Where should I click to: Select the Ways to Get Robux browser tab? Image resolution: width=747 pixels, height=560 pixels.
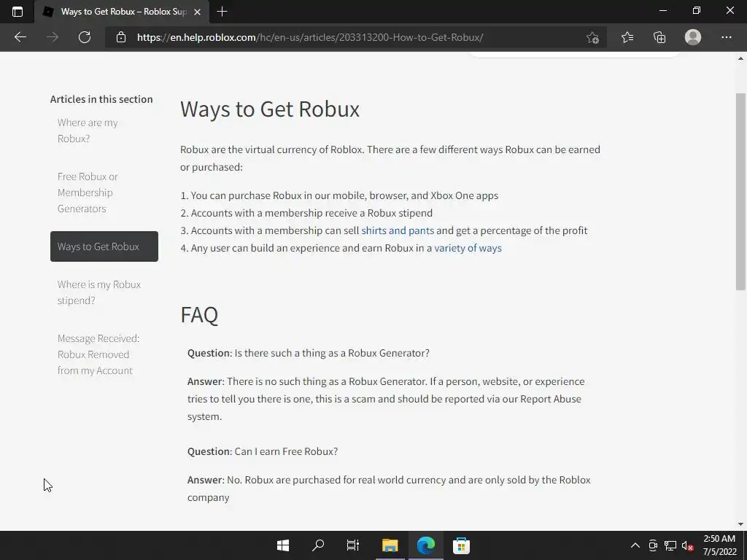point(122,12)
